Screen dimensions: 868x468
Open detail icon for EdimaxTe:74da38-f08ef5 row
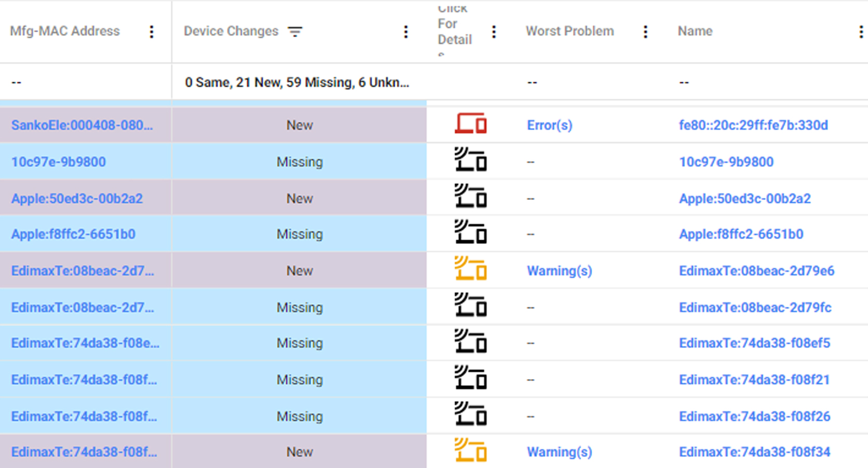471,343
